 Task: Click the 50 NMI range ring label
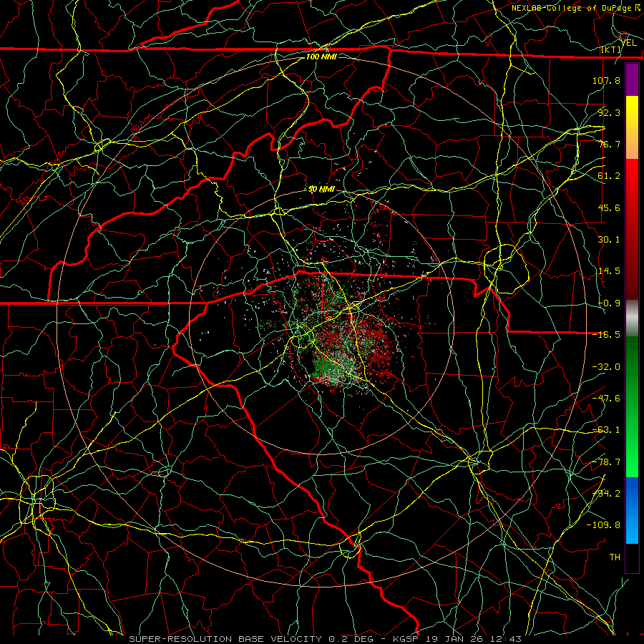tap(321, 190)
